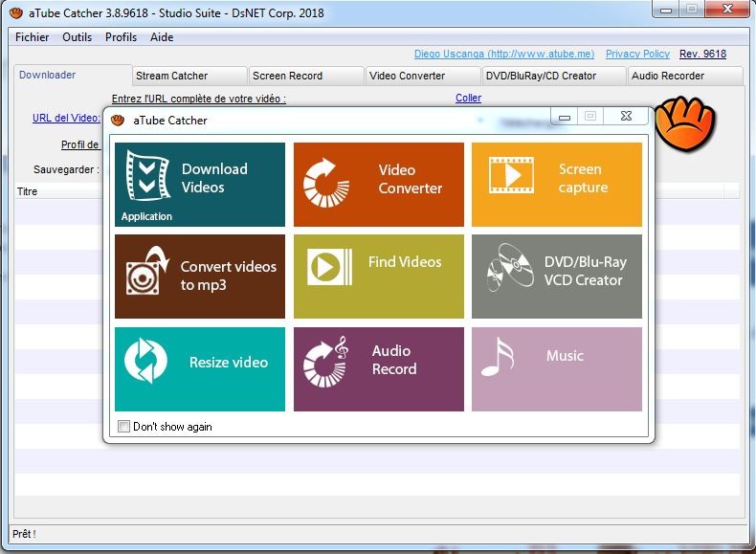
Task: Open the Outils menu
Action: click(78, 37)
